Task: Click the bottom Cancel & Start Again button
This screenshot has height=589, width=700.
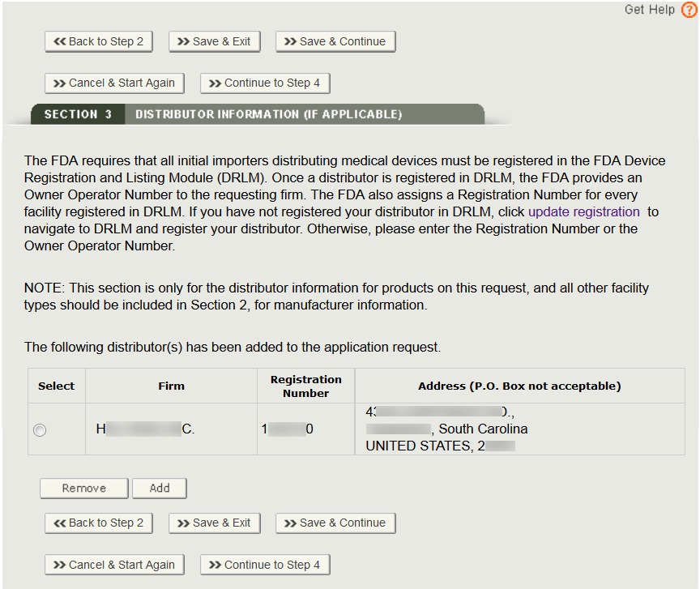Action: tap(114, 564)
